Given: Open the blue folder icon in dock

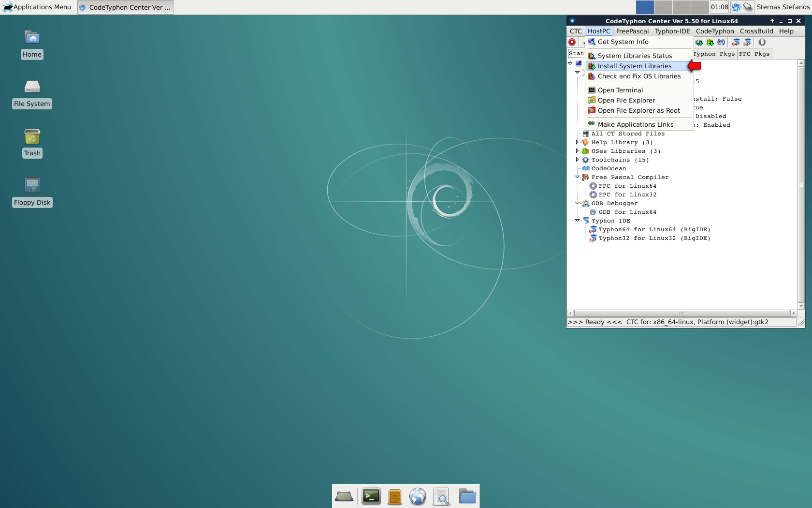Looking at the screenshot, I should click(467, 496).
